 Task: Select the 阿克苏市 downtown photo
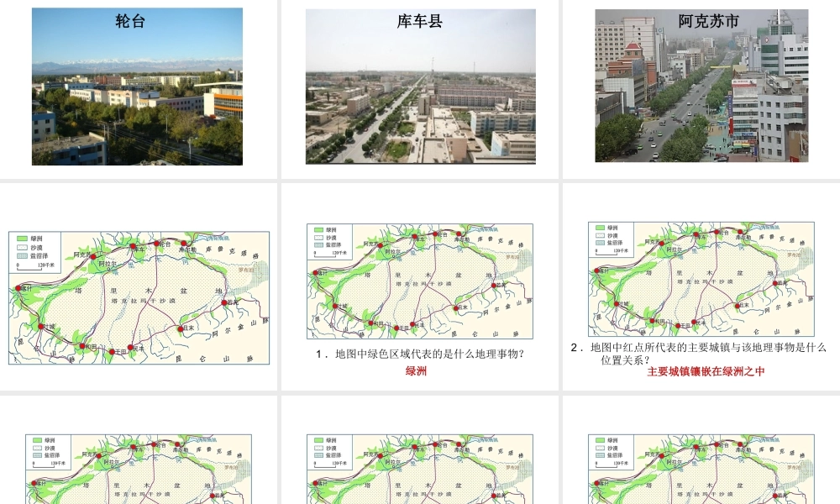[x=701, y=86]
